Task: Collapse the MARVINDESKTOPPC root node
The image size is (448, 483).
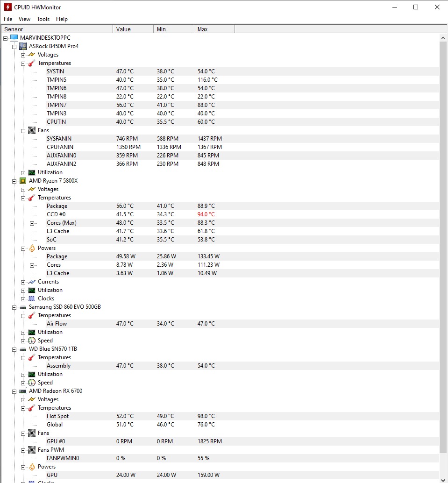Action: pyautogui.click(x=5, y=38)
